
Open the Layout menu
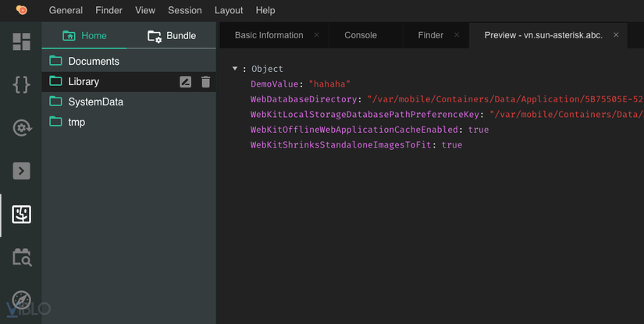pyautogui.click(x=229, y=11)
